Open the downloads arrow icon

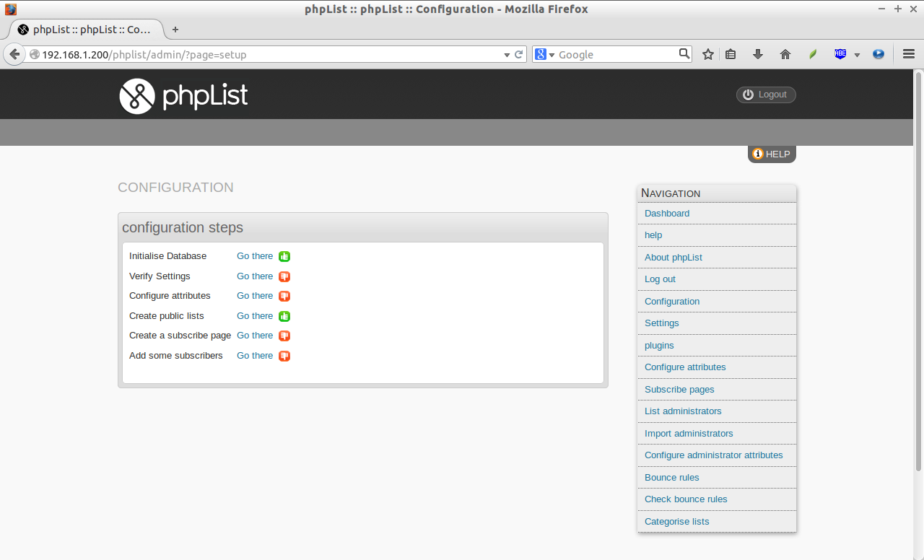[758, 54]
